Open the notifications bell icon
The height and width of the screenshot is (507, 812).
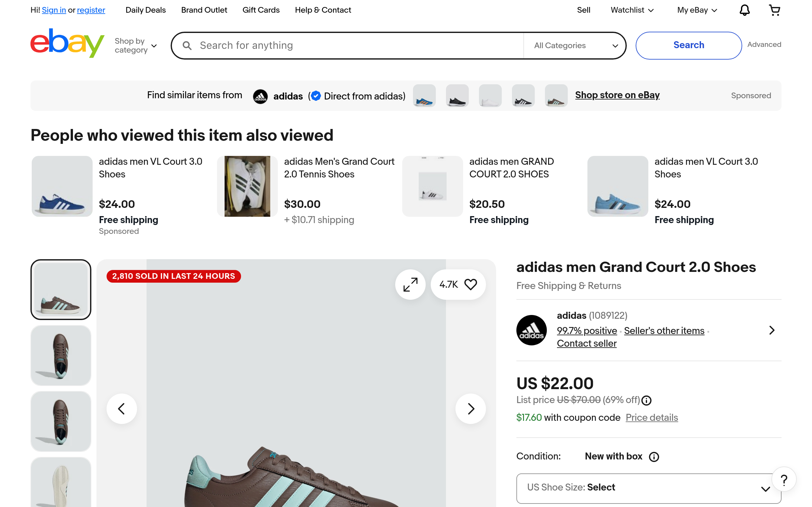click(x=744, y=10)
